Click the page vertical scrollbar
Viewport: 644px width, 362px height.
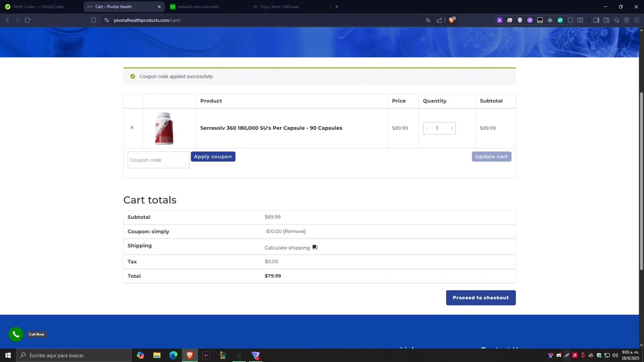(641, 181)
